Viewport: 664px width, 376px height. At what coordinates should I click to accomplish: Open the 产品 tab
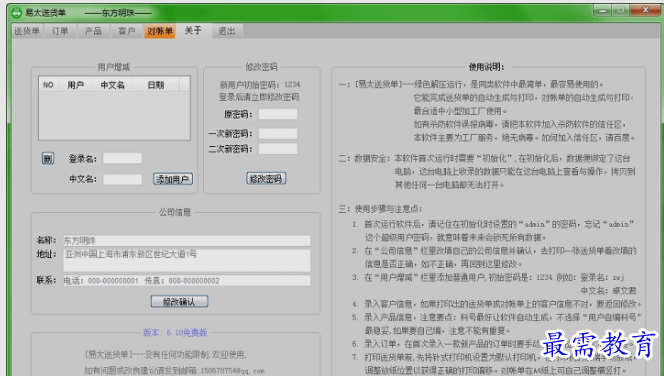[x=93, y=31]
